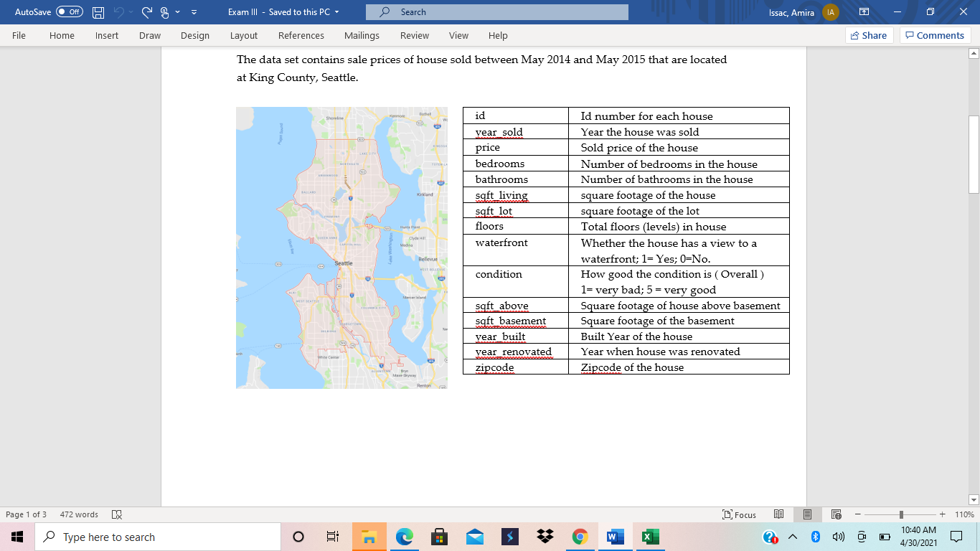Open the View ribbon tab
Image resolution: width=980 pixels, height=551 pixels.
tap(458, 35)
